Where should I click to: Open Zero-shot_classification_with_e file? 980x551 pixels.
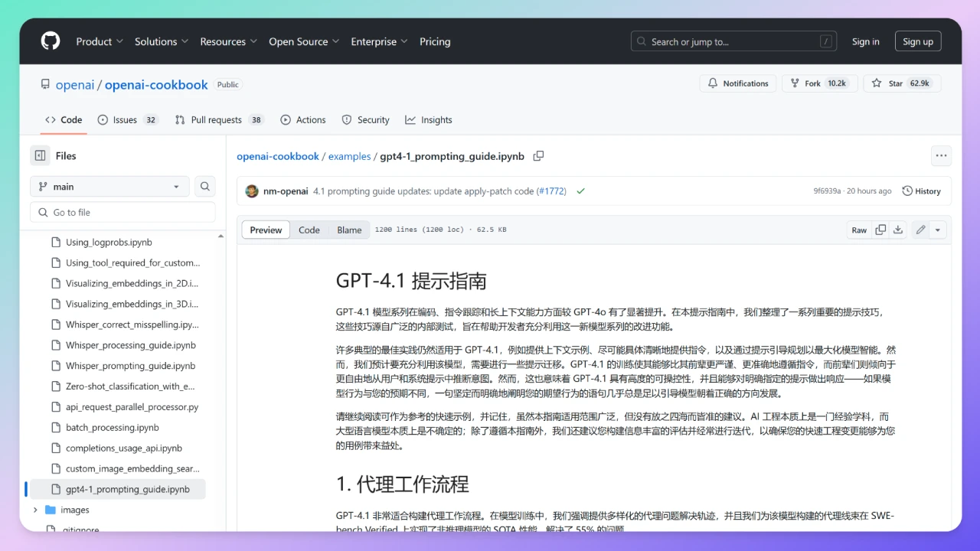click(122, 386)
